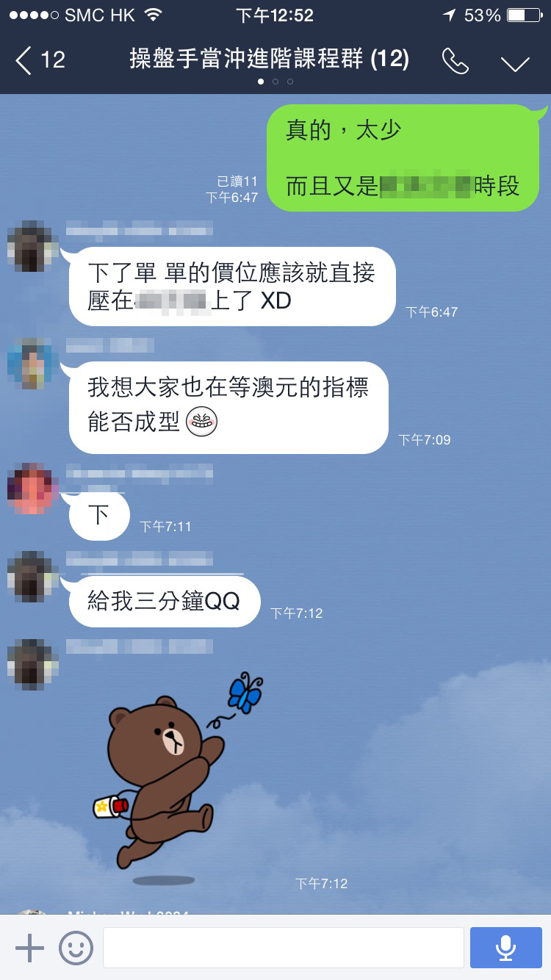Expand the chat options chevron menu

click(515, 63)
